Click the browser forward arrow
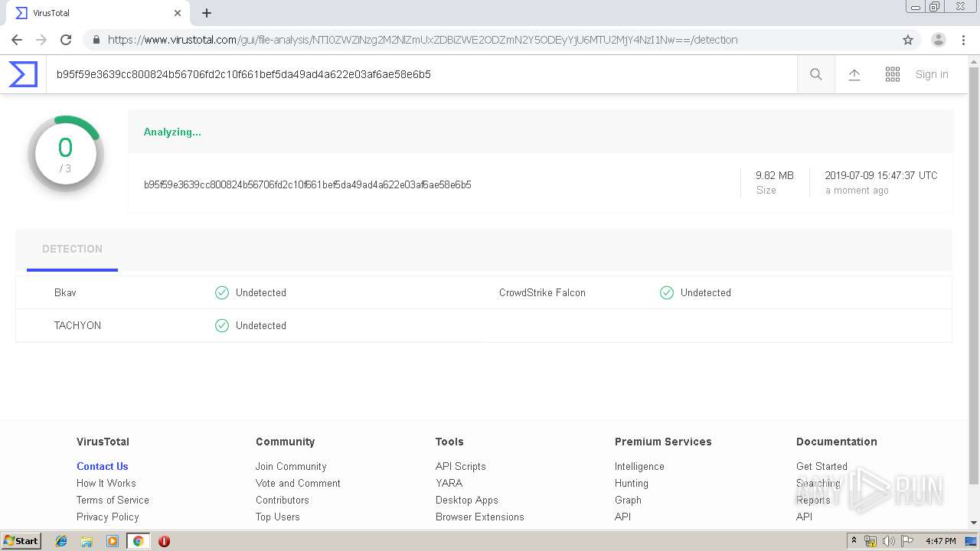This screenshot has width=980, height=551. coord(41,40)
